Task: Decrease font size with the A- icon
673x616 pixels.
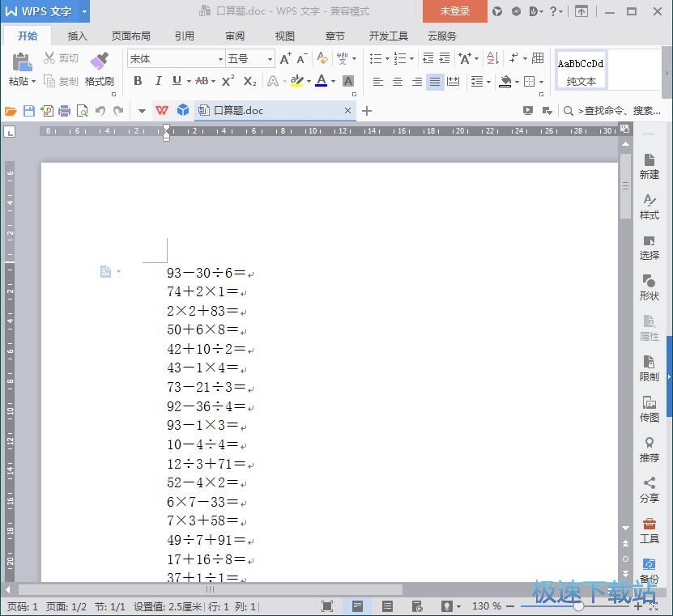Action: click(302, 59)
